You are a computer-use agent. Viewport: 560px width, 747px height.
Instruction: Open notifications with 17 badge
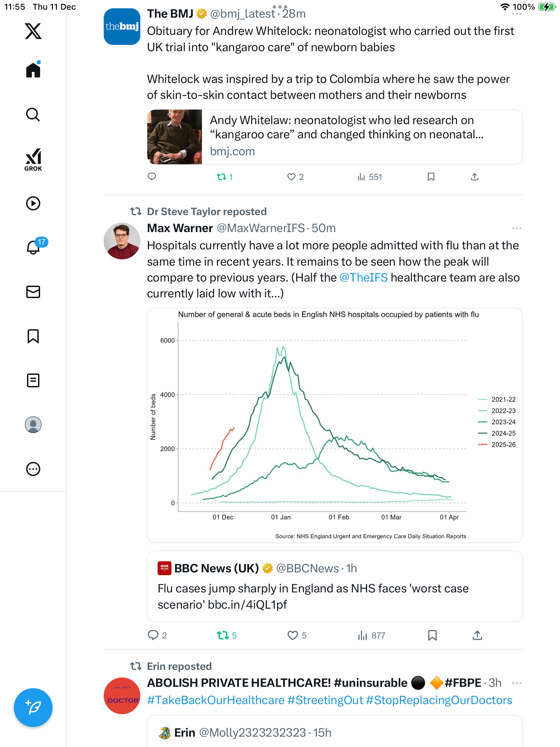pyautogui.click(x=34, y=247)
